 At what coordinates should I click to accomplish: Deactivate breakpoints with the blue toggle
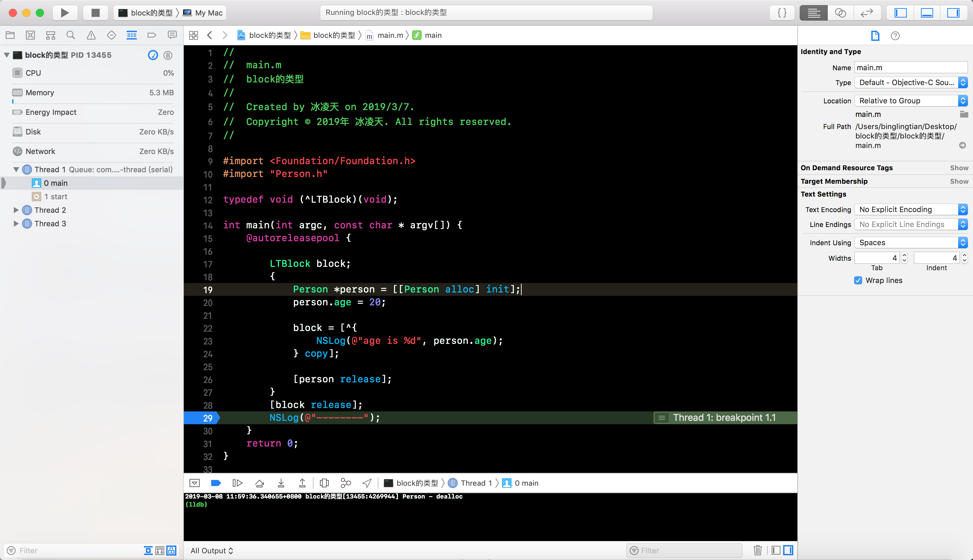pyautogui.click(x=216, y=483)
